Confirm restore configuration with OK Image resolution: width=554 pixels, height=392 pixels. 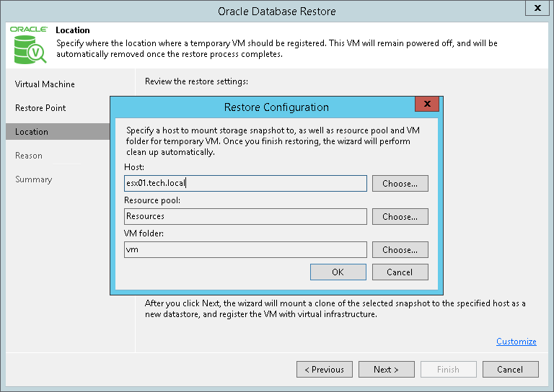coord(338,272)
